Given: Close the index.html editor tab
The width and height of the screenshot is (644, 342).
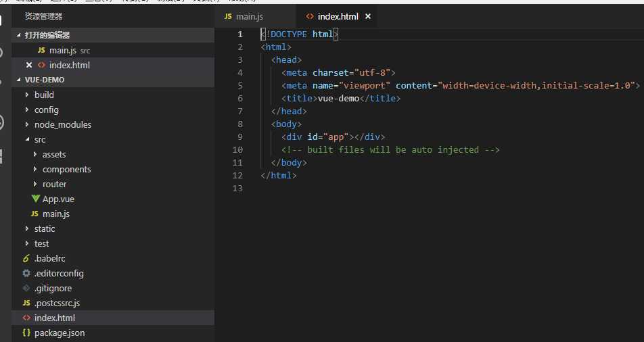Looking at the screenshot, I should [367, 16].
